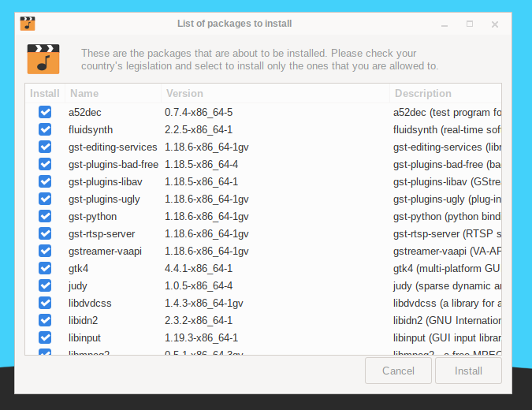This screenshot has height=410, width=532.
Task: Select the gtk4 name cell
Action: point(78,269)
